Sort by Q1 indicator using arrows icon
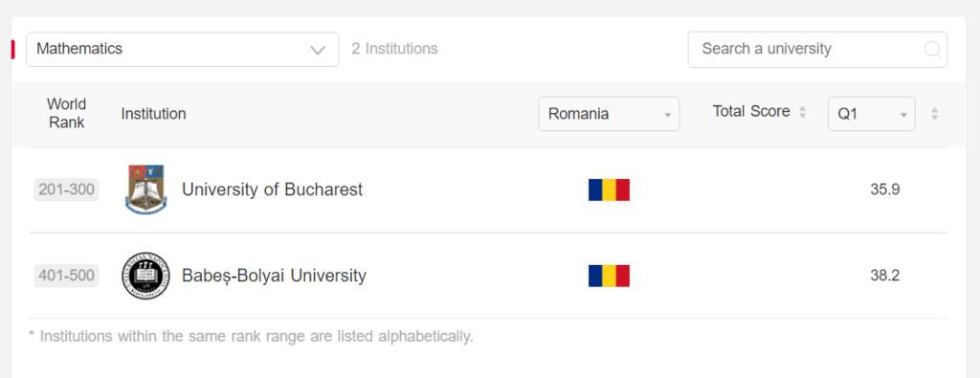The image size is (980, 378). 934,114
